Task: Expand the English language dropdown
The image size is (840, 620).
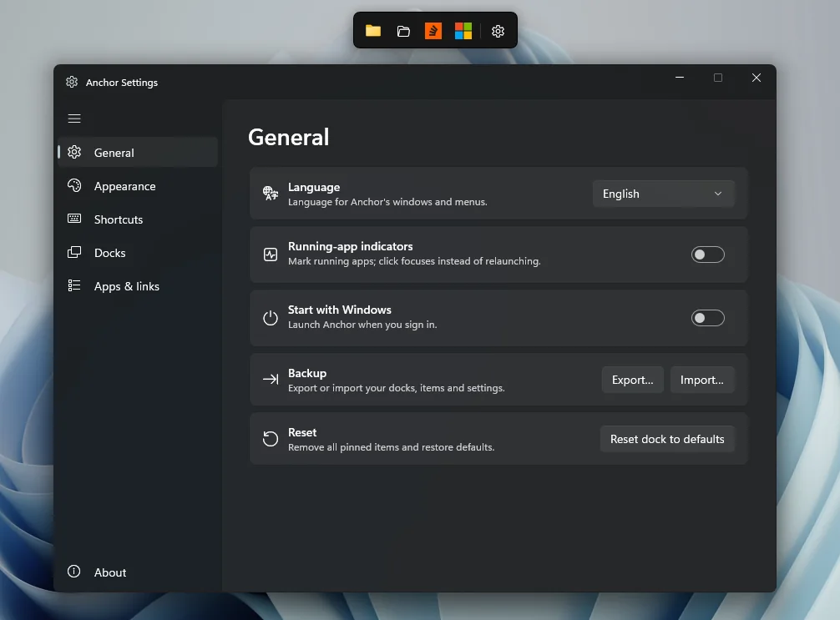Action: point(663,194)
